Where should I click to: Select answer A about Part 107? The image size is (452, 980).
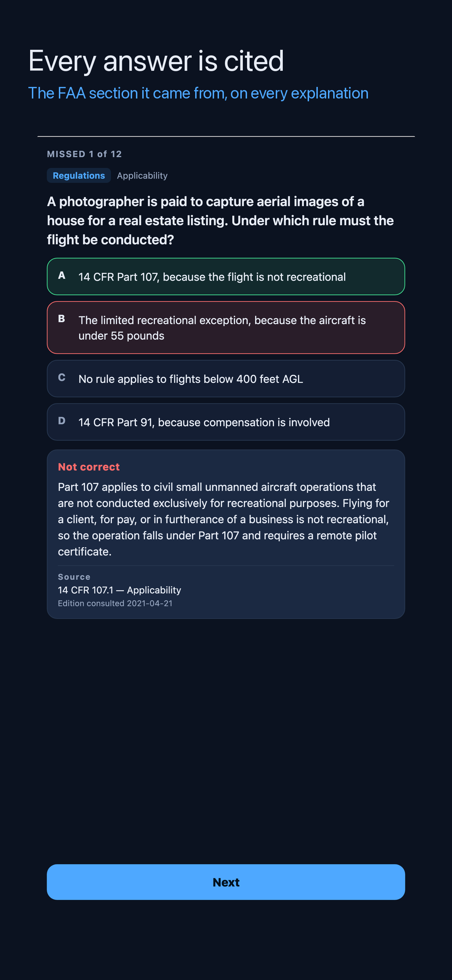point(226,277)
